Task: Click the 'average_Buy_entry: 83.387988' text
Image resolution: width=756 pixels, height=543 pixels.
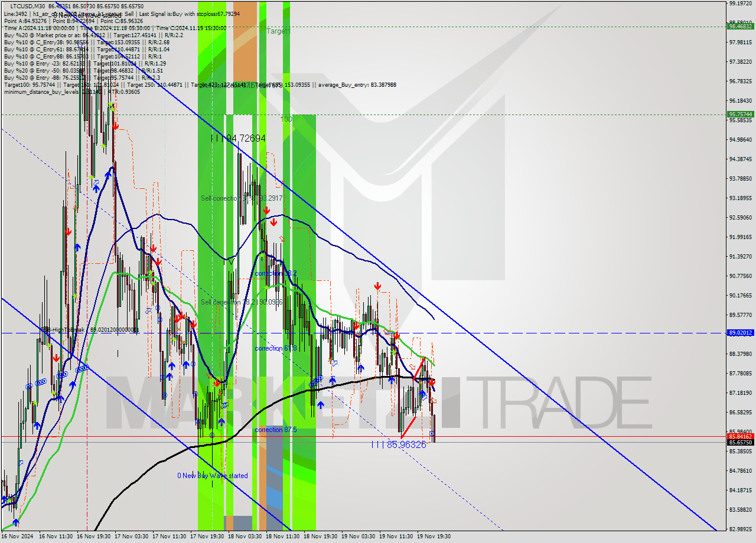Action: pyautogui.click(x=357, y=85)
